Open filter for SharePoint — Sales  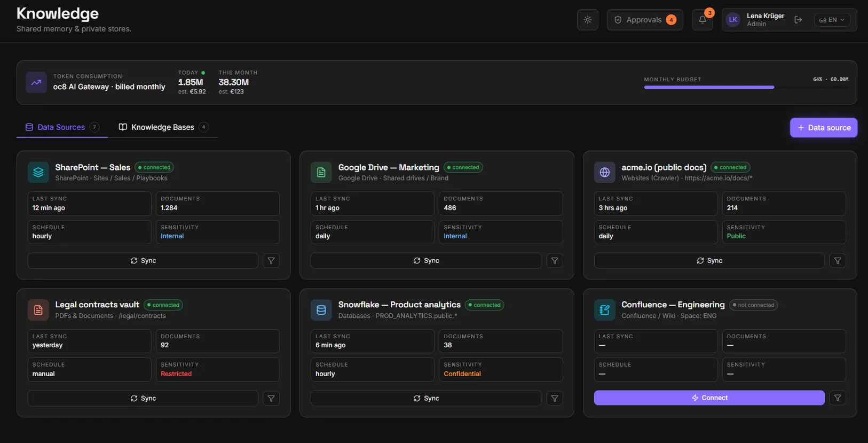(x=271, y=261)
